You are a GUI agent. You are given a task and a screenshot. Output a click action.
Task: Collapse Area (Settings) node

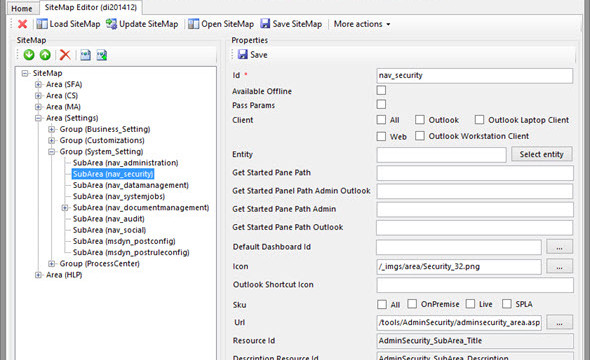click(38, 118)
